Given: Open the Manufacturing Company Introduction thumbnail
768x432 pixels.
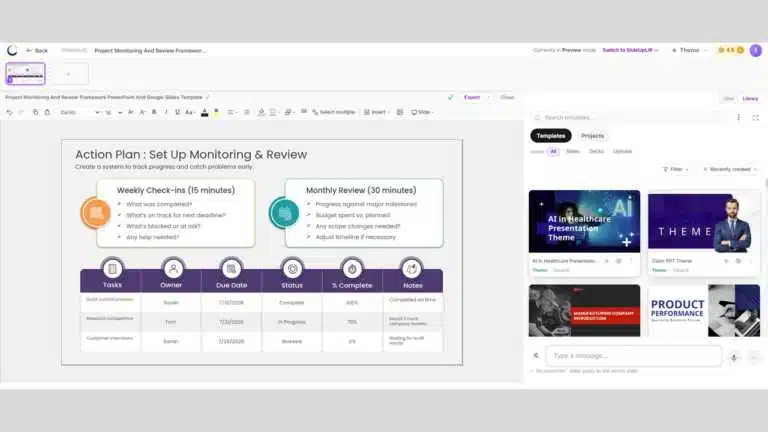Looking at the screenshot, I should [584, 311].
